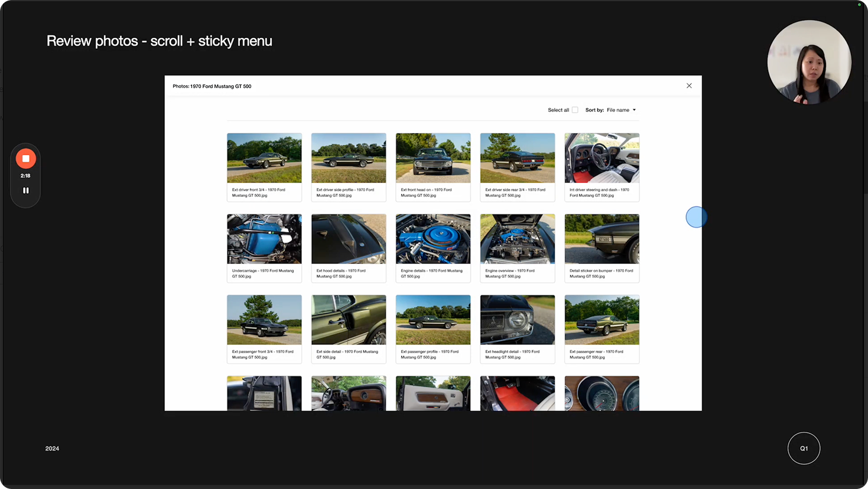Screen dimensions: 868x489
Task: Click the Q1 circle badge
Action: tap(804, 448)
